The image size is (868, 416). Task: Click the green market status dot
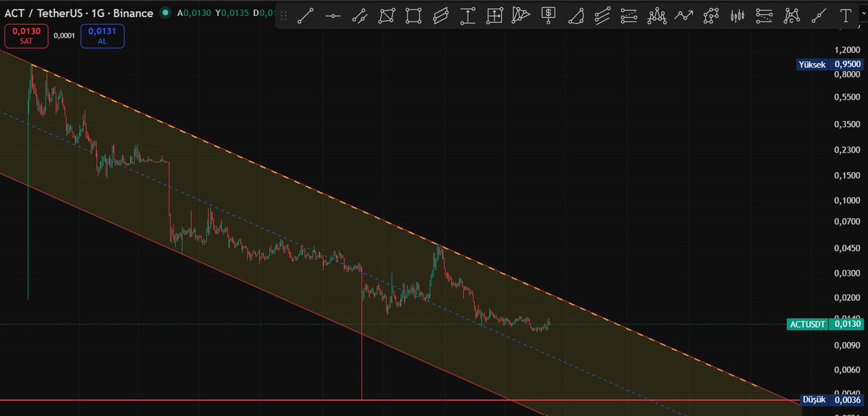pos(165,13)
